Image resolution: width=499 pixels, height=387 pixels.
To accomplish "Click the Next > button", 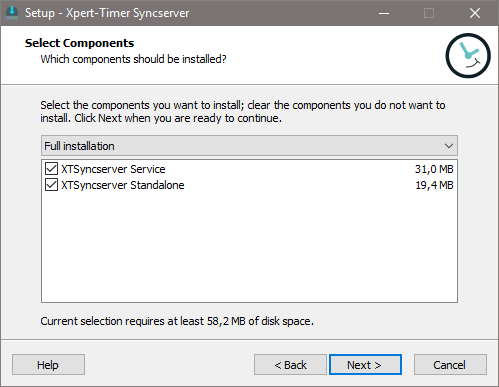I will click(x=365, y=365).
